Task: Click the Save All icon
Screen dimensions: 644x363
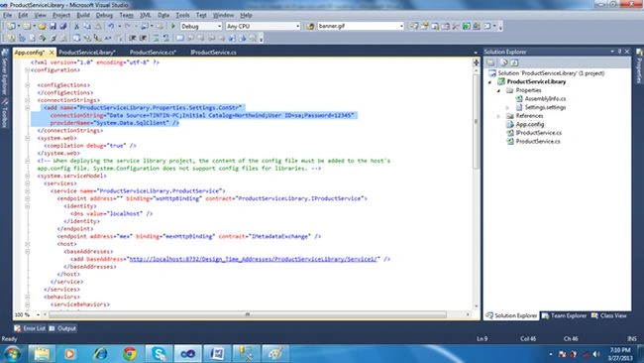Action: (x=63, y=27)
